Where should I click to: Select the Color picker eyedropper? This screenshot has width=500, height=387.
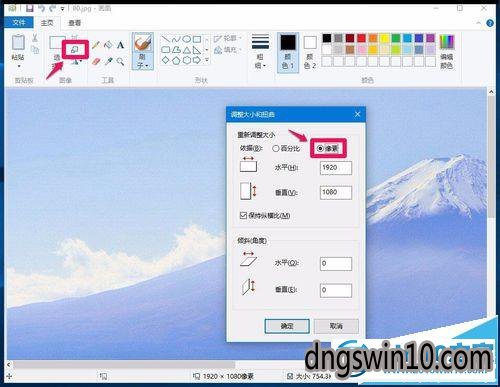[x=108, y=61]
